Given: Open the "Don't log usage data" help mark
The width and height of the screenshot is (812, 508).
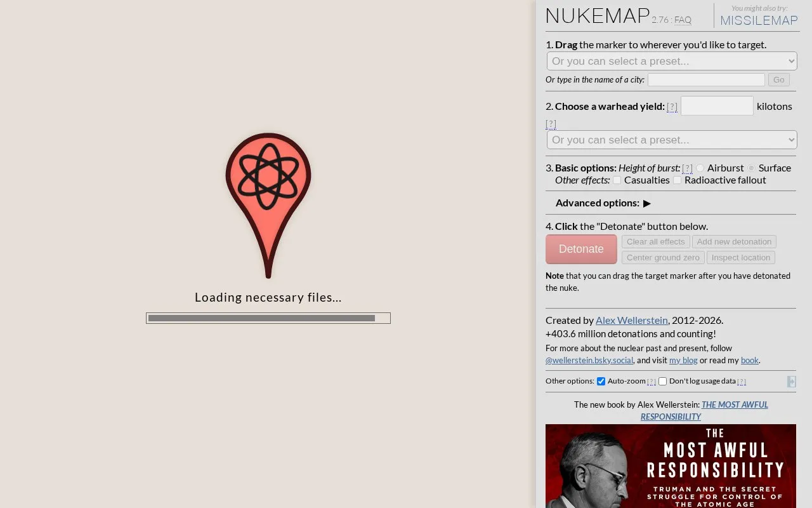Looking at the screenshot, I should (742, 382).
